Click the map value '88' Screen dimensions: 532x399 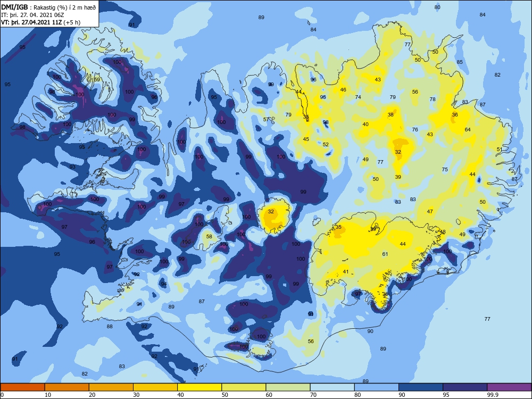[110, 327]
